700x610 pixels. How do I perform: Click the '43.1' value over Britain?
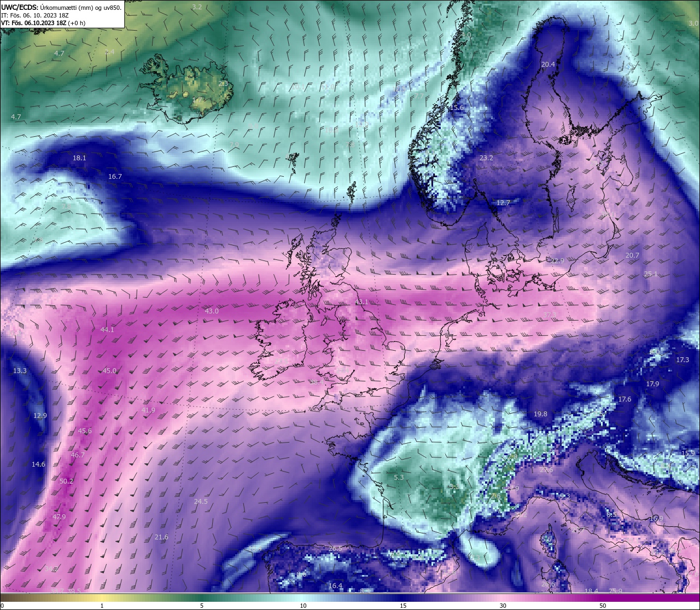[361, 301]
